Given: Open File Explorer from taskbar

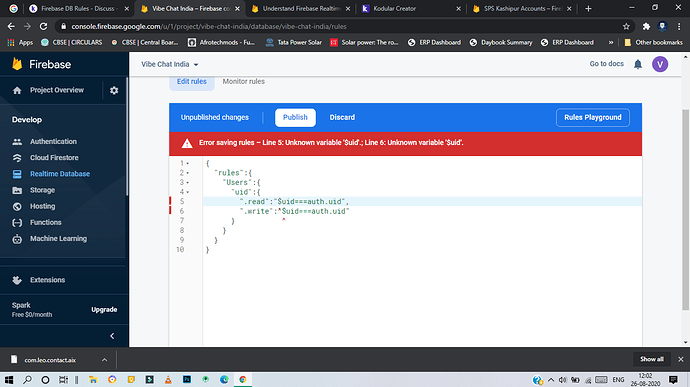Looking at the screenshot, I should [93, 380].
